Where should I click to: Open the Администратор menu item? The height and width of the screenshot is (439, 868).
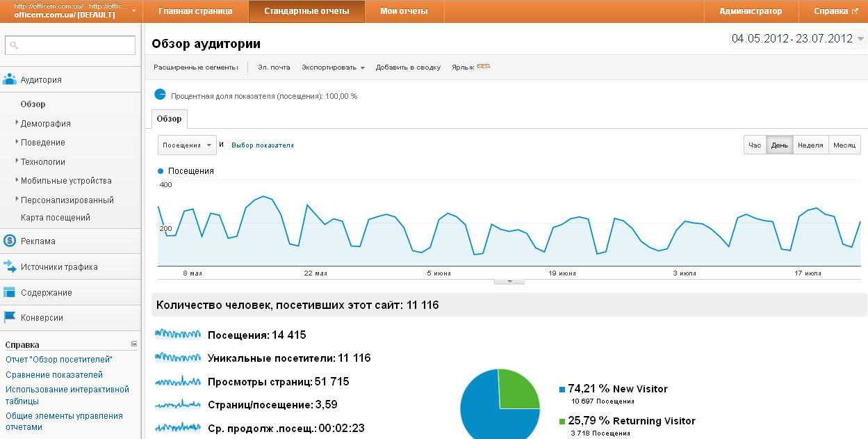751,11
